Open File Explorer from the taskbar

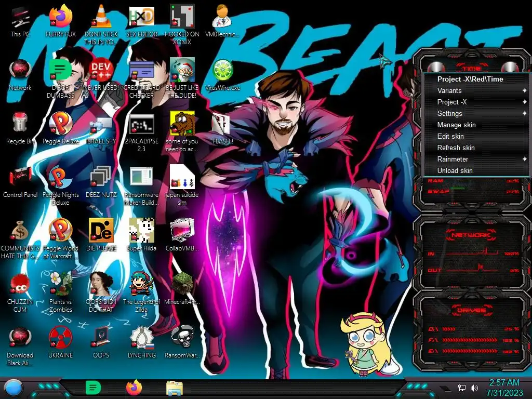(x=175, y=388)
